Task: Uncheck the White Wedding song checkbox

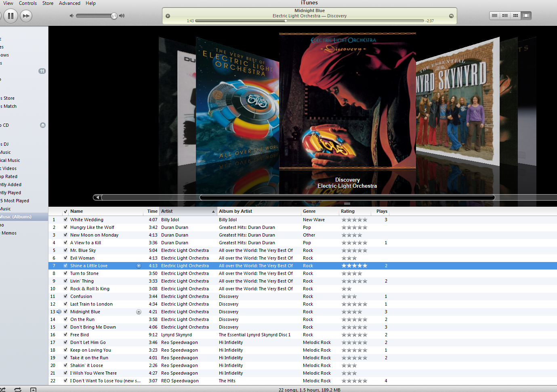Action: click(65, 220)
